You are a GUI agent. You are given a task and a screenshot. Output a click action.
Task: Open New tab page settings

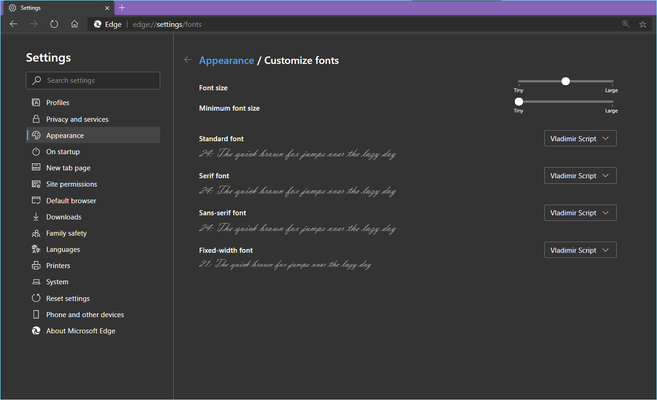click(x=93, y=168)
